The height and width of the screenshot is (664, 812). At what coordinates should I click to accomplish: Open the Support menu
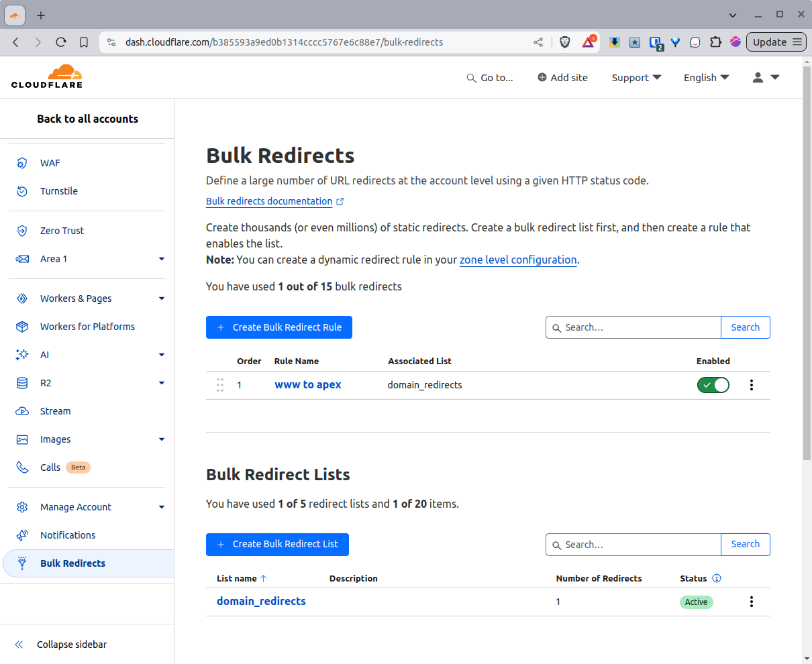click(x=636, y=77)
